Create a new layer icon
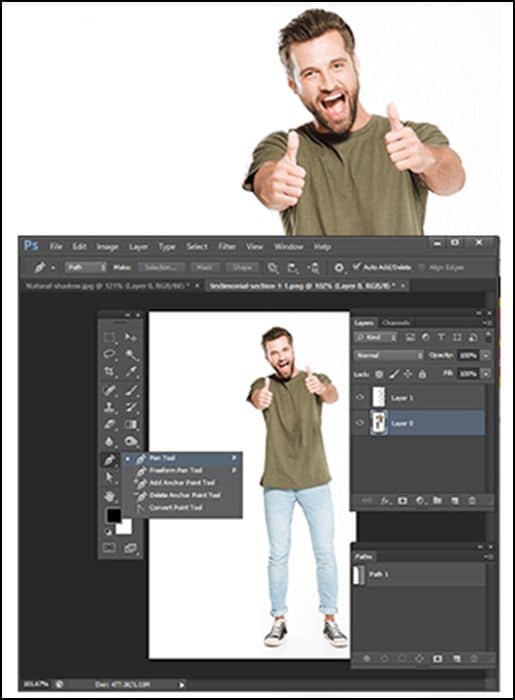This screenshot has height=700, width=515. pyautogui.click(x=455, y=501)
